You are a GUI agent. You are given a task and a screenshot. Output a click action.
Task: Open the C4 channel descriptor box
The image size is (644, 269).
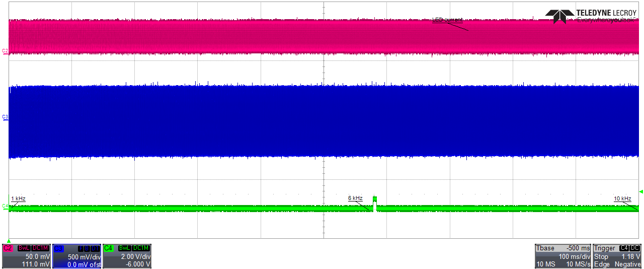tap(126, 256)
